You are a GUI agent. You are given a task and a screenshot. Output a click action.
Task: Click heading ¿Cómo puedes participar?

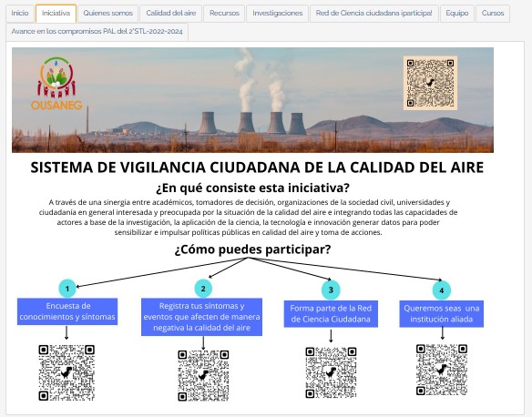point(252,249)
